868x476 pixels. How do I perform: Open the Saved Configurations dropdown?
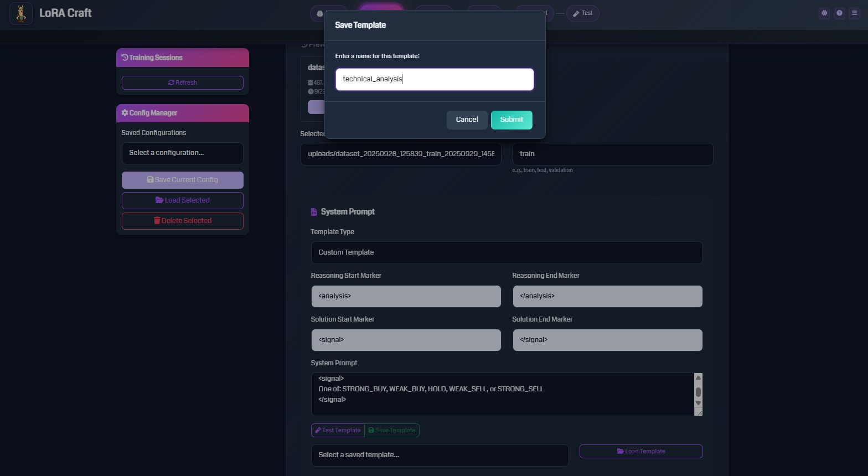(x=182, y=153)
